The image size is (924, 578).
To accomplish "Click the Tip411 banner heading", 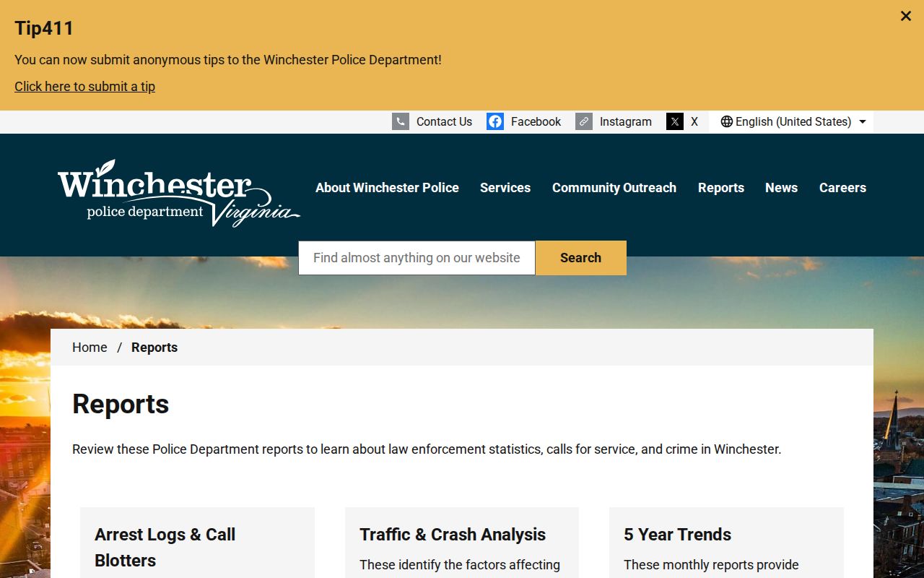I will click(x=44, y=28).
